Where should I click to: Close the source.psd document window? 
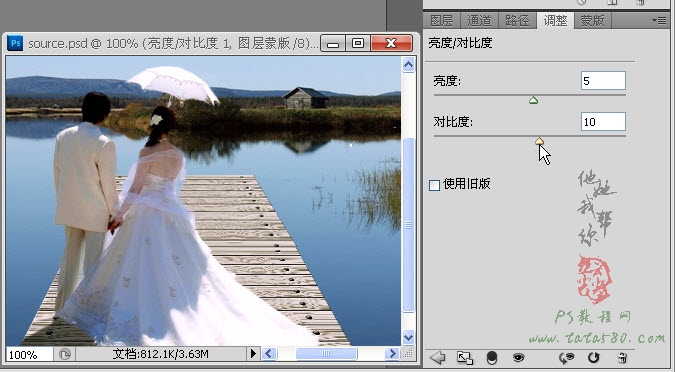(x=391, y=43)
